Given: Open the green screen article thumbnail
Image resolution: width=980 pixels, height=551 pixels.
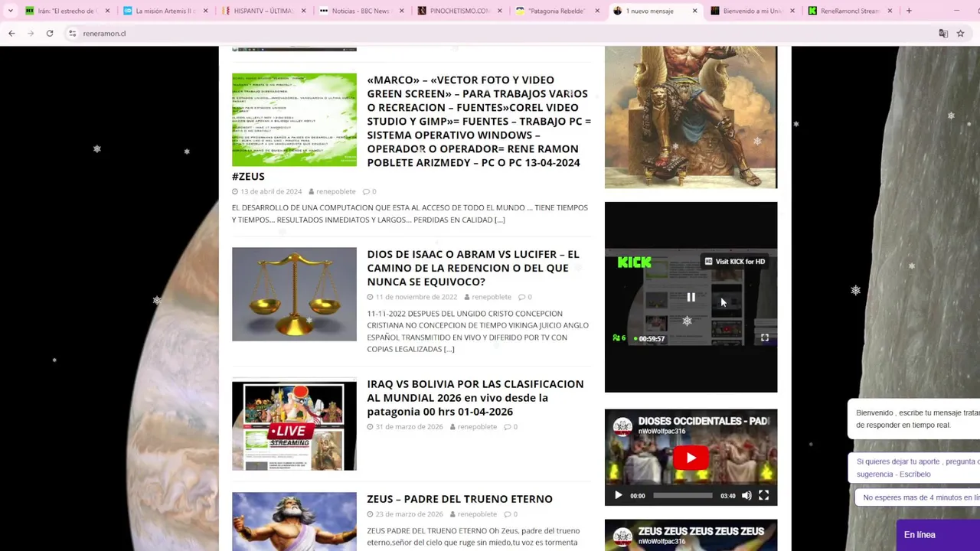Looking at the screenshot, I should tap(294, 119).
